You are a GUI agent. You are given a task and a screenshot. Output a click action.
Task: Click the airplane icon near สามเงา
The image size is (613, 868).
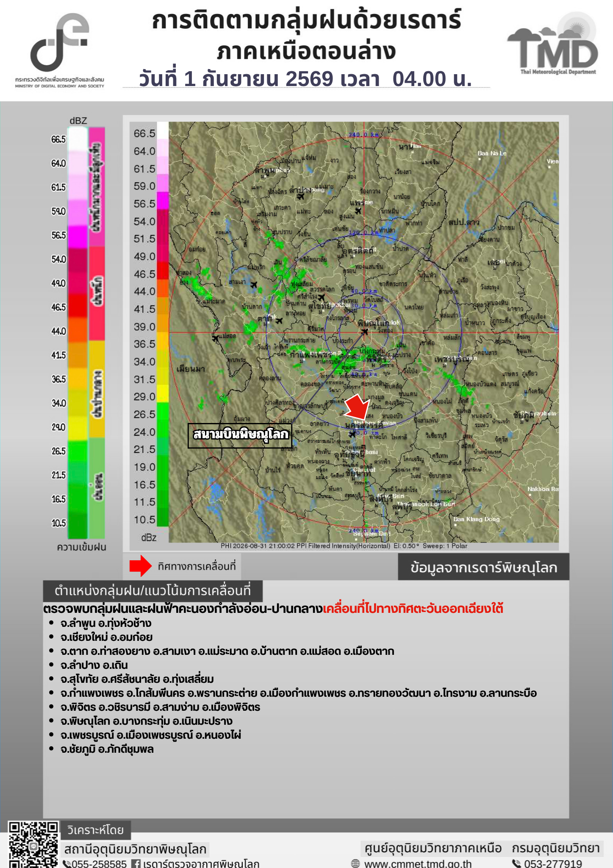click(253, 284)
